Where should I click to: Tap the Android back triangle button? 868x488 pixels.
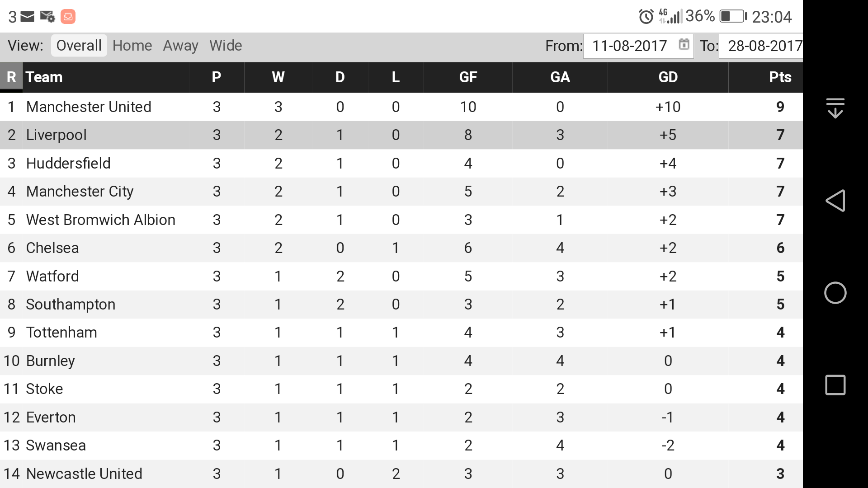point(835,201)
